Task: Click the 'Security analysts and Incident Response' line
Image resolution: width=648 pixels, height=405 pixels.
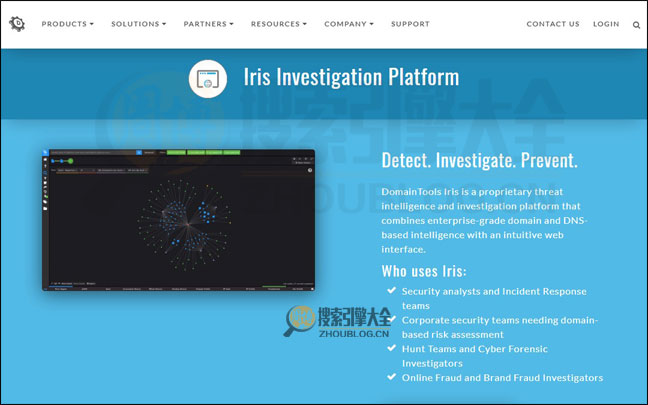Action: [494, 291]
